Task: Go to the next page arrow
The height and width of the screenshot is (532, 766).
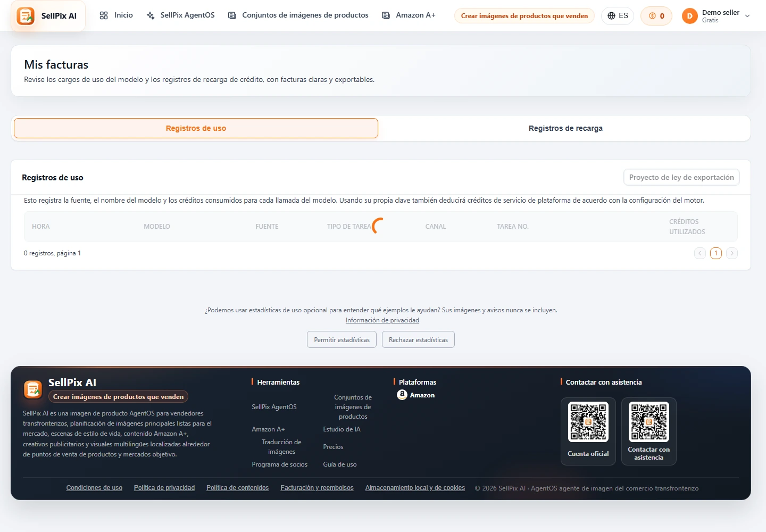Action: 732,253
